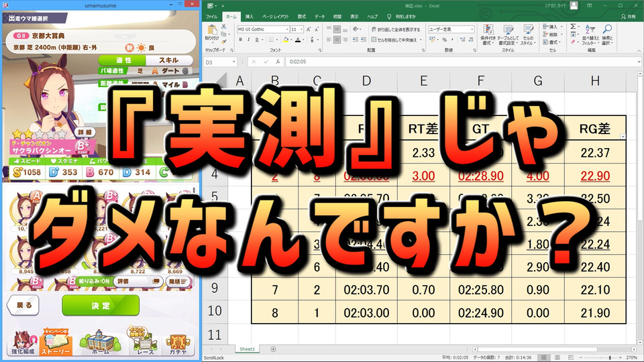Toggle Underline formatting in Excel
The image size is (644, 362).
pos(257,40)
